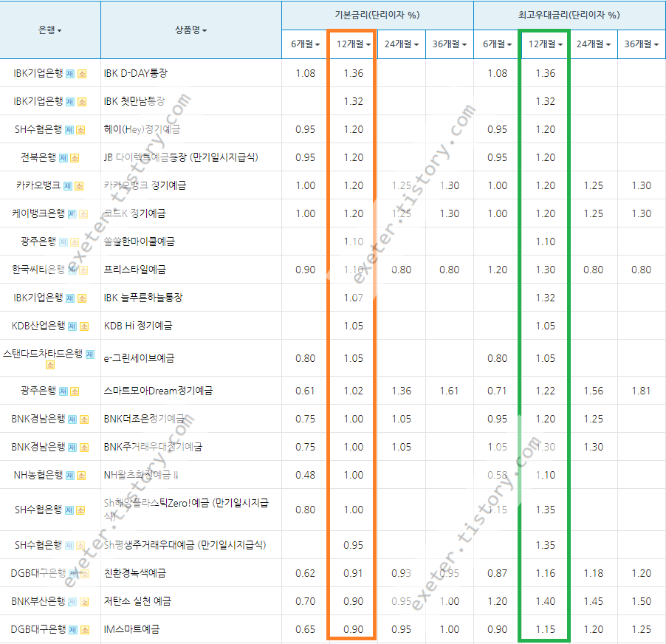Click the 재 badge beside KDB산업은행
The image size is (666, 644).
tap(72, 326)
